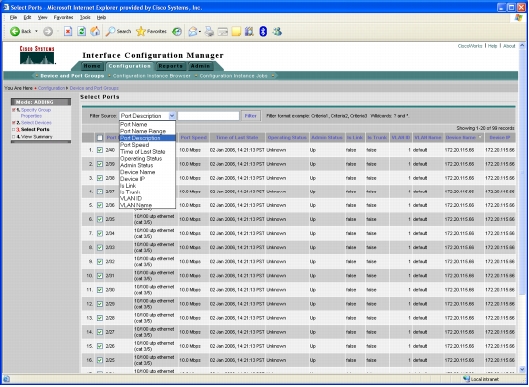The image size is (529, 387).
Task: Uncheck checkbox for row 5 port 2/36
Action: click(x=100, y=205)
